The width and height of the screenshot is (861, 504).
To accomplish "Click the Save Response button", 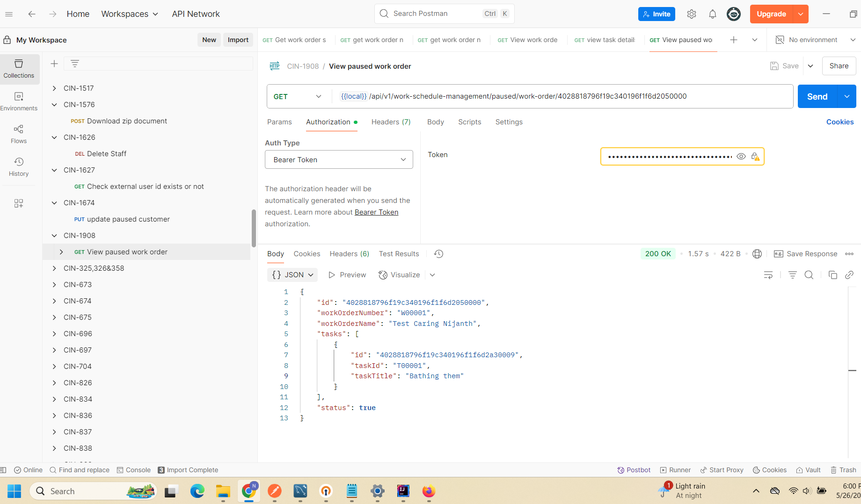I will tap(806, 254).
